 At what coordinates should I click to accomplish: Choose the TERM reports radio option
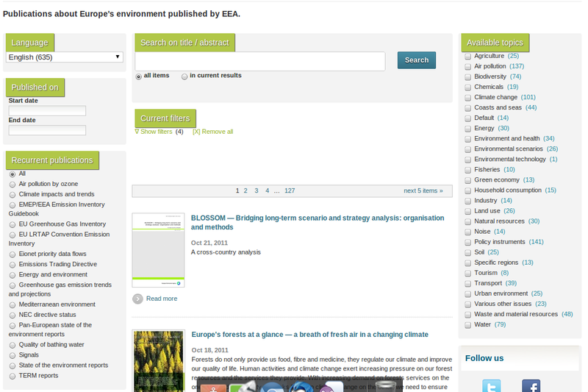point(12,376)
